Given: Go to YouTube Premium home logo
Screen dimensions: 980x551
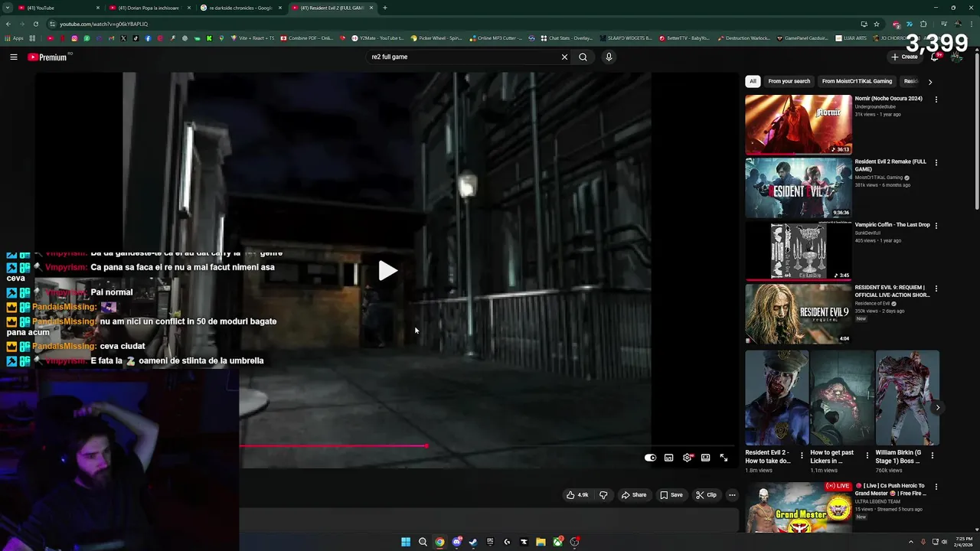Looking at the screenshot, I should coord(47,57).
